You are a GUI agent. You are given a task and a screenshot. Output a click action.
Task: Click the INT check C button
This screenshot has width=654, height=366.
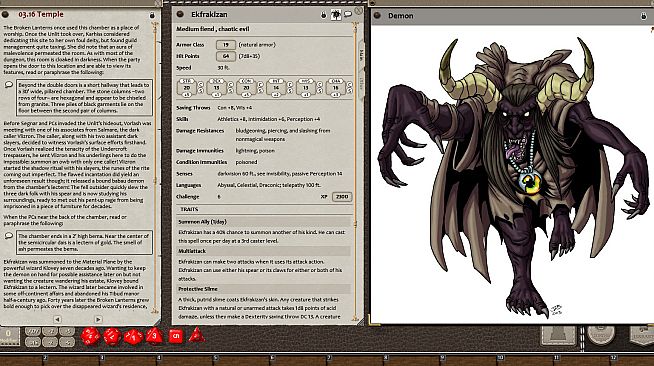point(290,84)
